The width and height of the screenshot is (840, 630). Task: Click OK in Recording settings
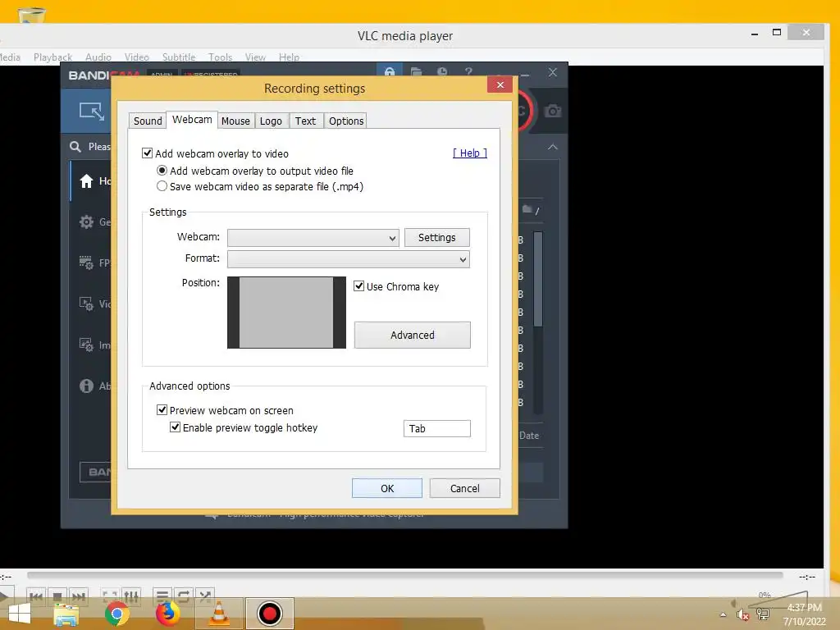tap(387, 488)
